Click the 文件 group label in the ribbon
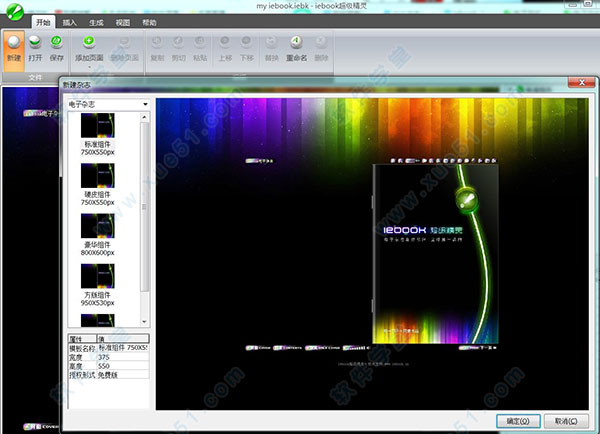Image resolution: width=600 pixels, height=434 pixels. point(35,77)
